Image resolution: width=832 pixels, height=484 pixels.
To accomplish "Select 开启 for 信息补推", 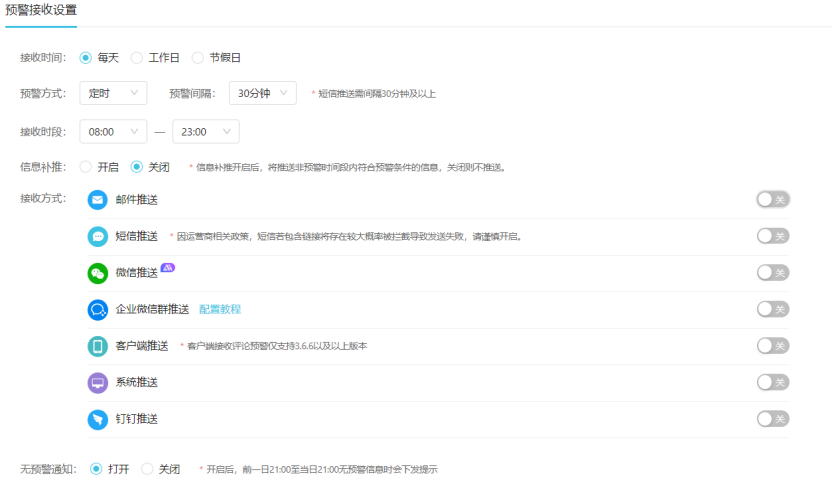I will point(86,167).
